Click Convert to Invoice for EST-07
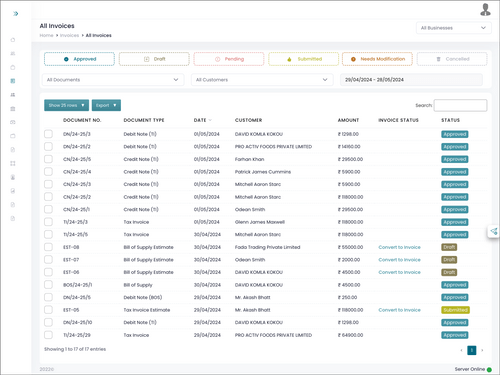 click(x=399, y=260)
